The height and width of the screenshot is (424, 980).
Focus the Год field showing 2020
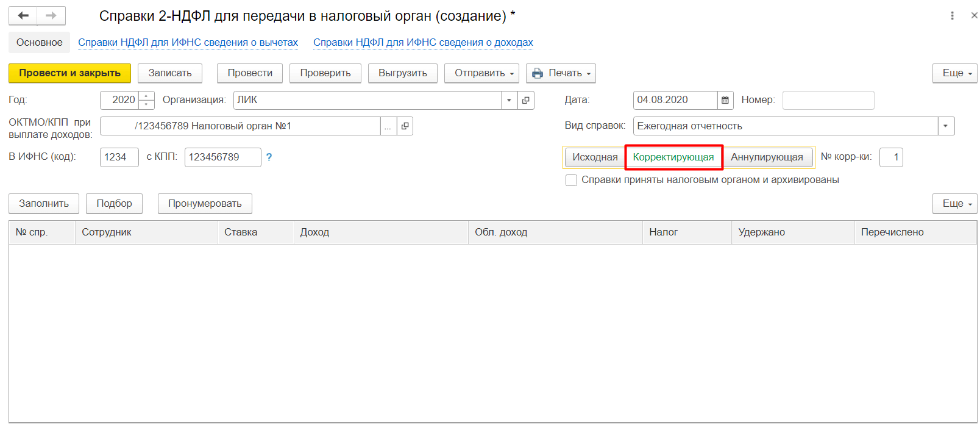120,100
